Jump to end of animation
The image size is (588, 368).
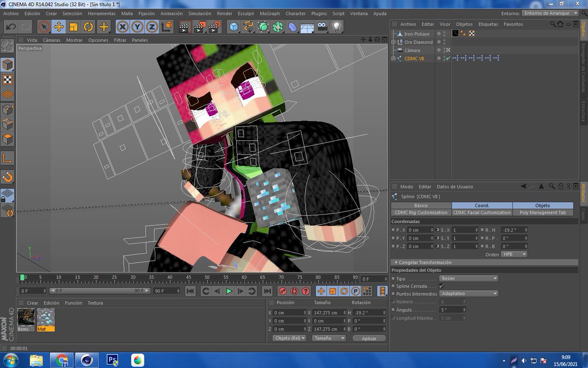tap(267, 291)
